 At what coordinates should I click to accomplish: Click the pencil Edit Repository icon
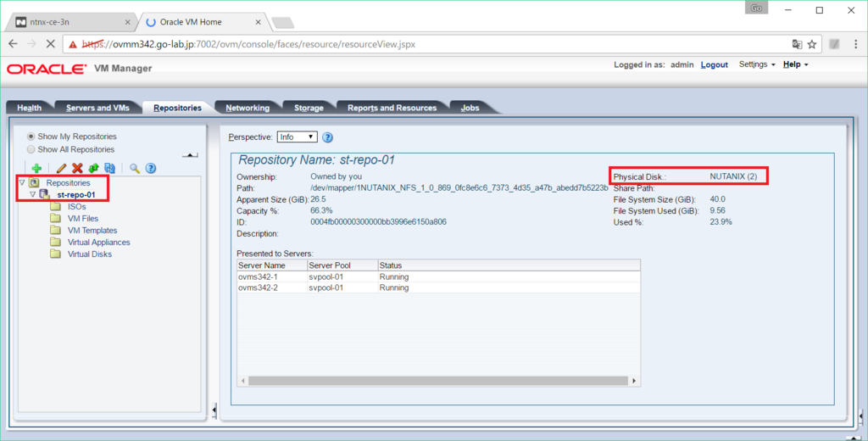click(x=61, y=169)
